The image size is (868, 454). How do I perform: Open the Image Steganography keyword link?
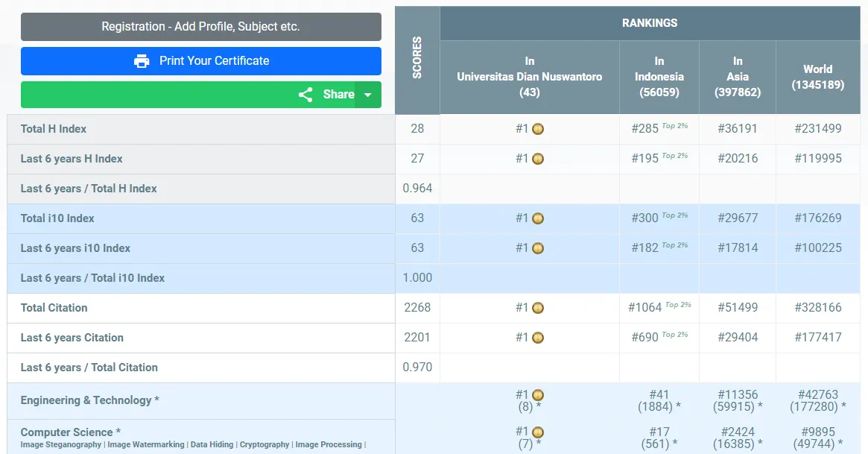pyautogui.click(x=61, y=445)
